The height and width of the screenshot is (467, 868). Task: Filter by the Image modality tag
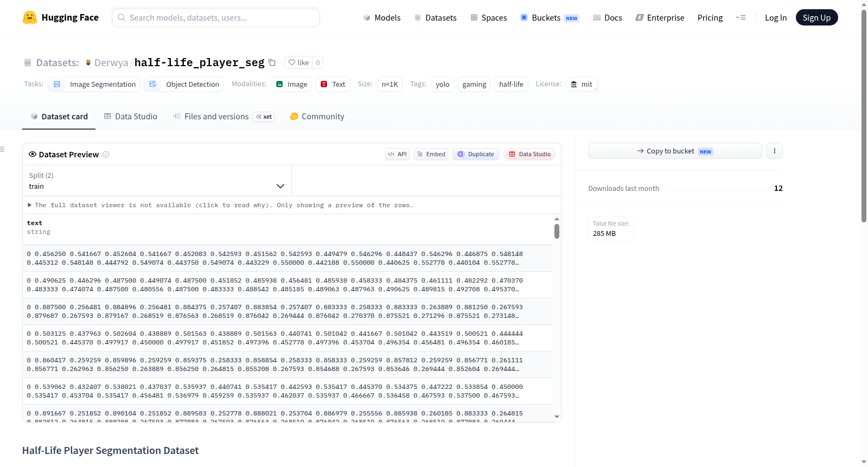[292, 84]
